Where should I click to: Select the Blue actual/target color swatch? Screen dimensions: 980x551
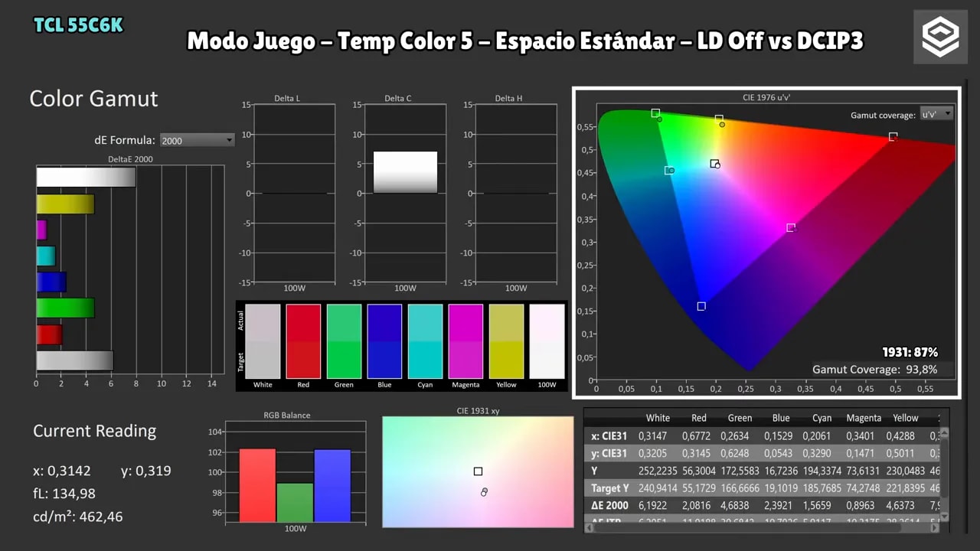click(384, 341)
